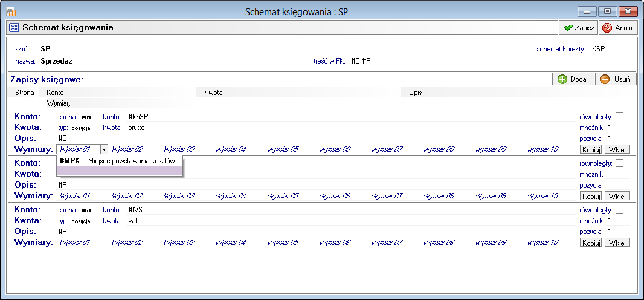Click Wklej in the #IVS entry
The width and height of the screenshot is (644, 300).
tap(617, 243)
